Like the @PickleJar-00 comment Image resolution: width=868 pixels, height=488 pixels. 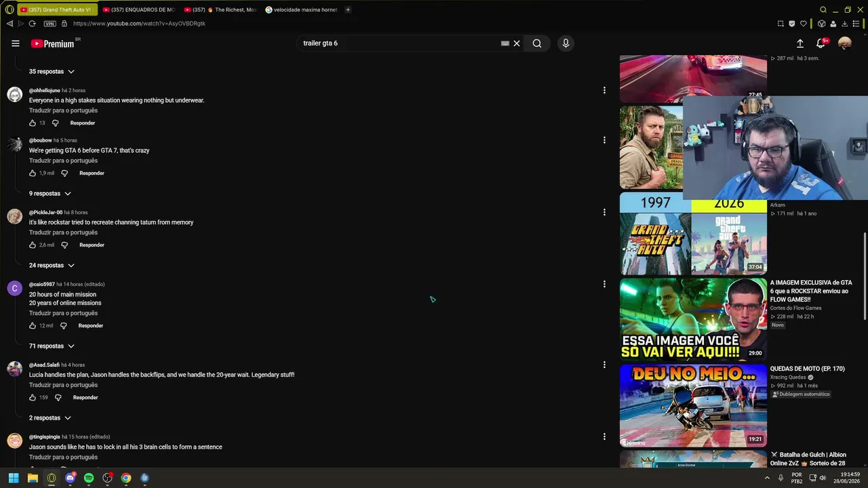coord(33,245)
